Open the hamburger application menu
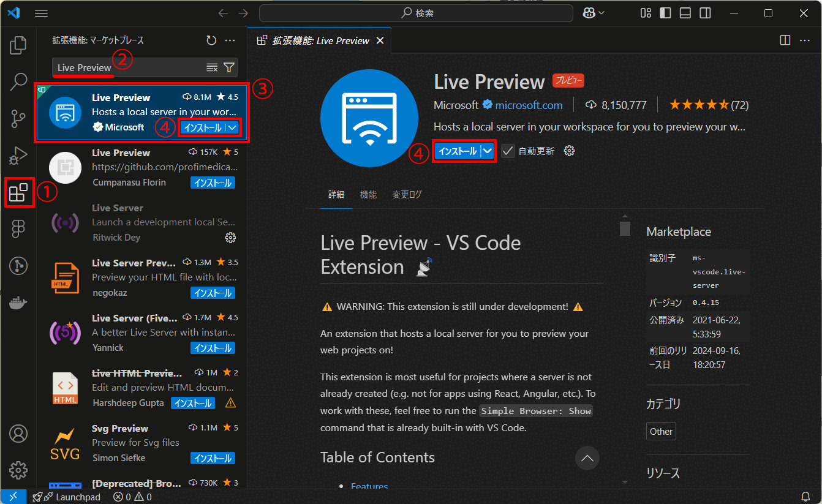The width and height of the screenshot is (822, 504). 42,13
